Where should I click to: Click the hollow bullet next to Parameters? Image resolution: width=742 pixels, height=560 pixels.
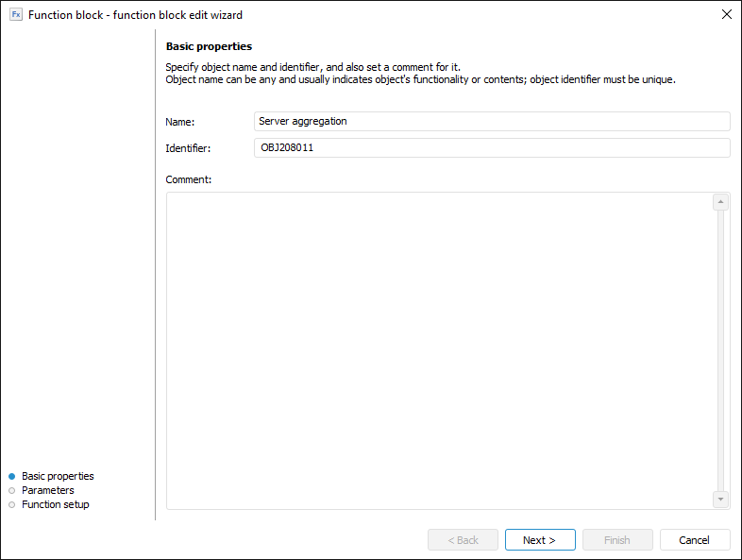pos(11,491)
